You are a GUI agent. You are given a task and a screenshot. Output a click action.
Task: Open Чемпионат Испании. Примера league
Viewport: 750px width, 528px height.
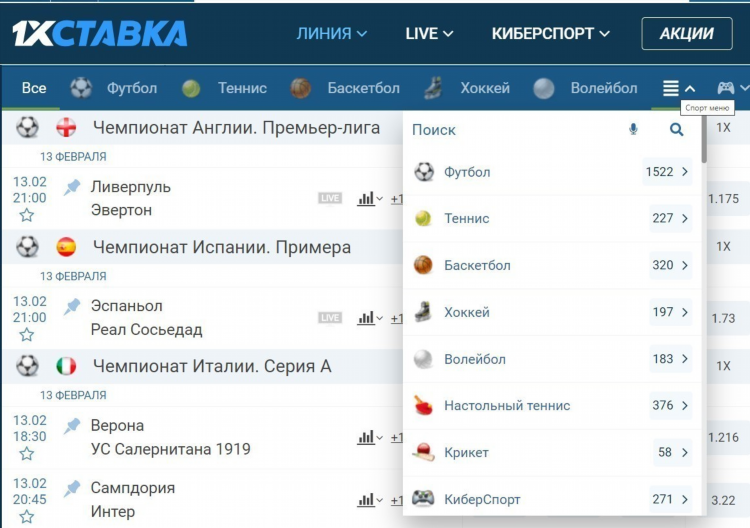222,247
